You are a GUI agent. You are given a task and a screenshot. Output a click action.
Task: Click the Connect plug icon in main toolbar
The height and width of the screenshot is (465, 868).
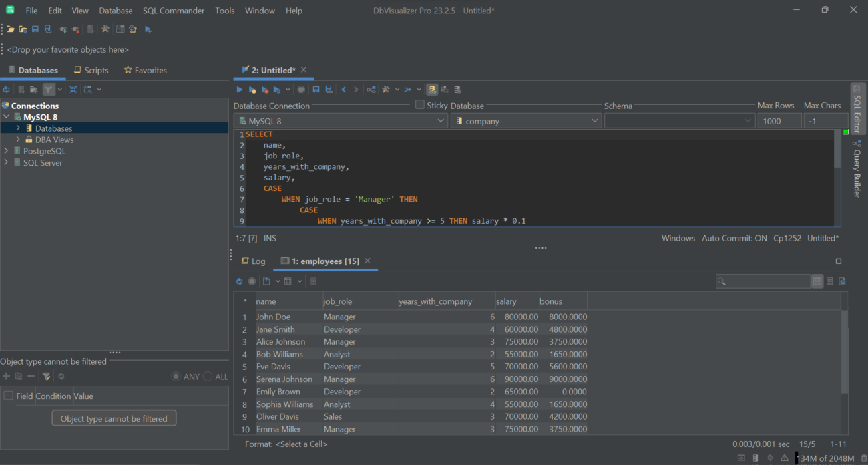61,29
